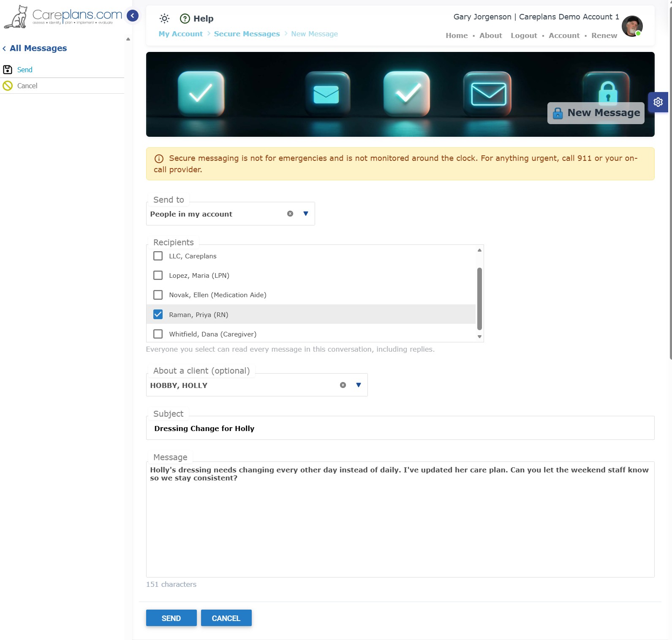672x640 pixels.
Task: Click Logout in the top navigation
Action: (x=524, y=35)
